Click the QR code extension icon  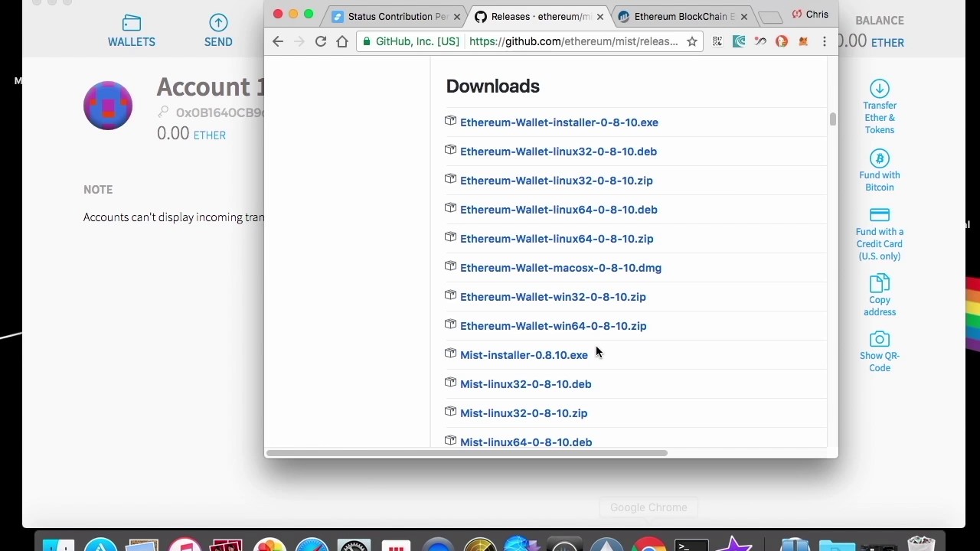717,42
